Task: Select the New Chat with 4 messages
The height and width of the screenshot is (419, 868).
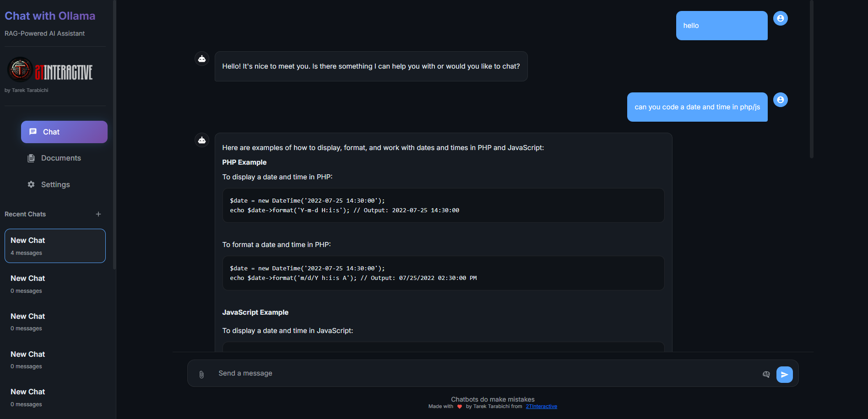Action: pyautogui.click(x=55, y=246)
